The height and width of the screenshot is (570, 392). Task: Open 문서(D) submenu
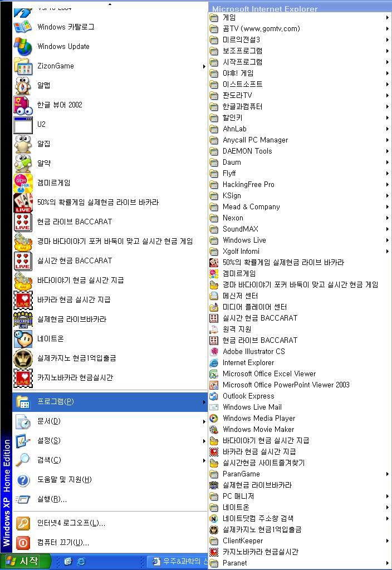pyautogui.click(x=110, y=421)
